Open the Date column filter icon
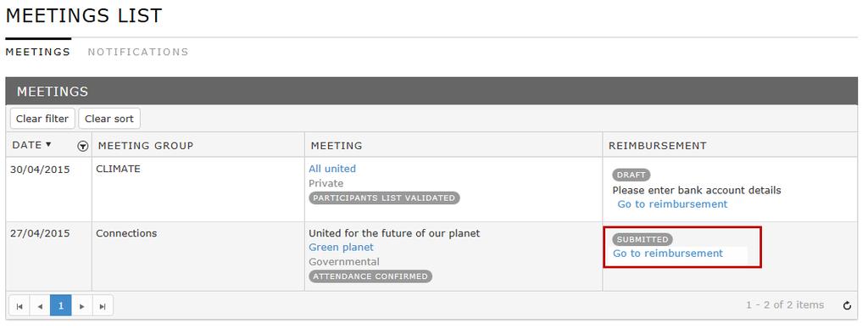This screenshot has height=329, width=868. (x=83, y=146)
